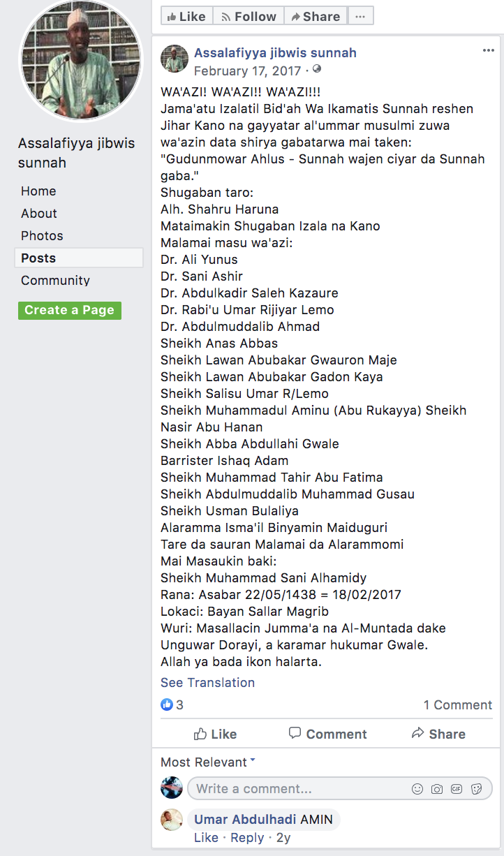Share the page from the header bar

315,16
